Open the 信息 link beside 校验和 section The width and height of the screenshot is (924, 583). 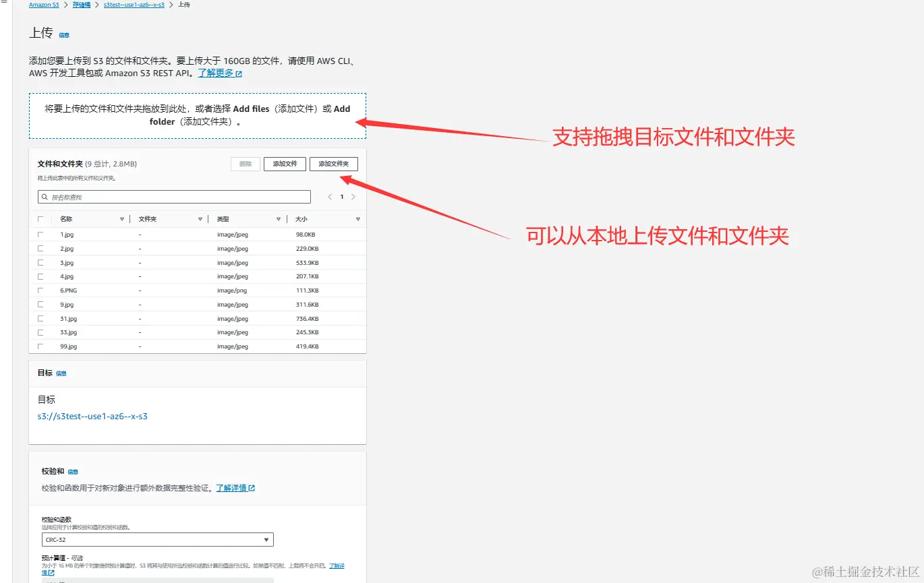click(x=73, y=472)
